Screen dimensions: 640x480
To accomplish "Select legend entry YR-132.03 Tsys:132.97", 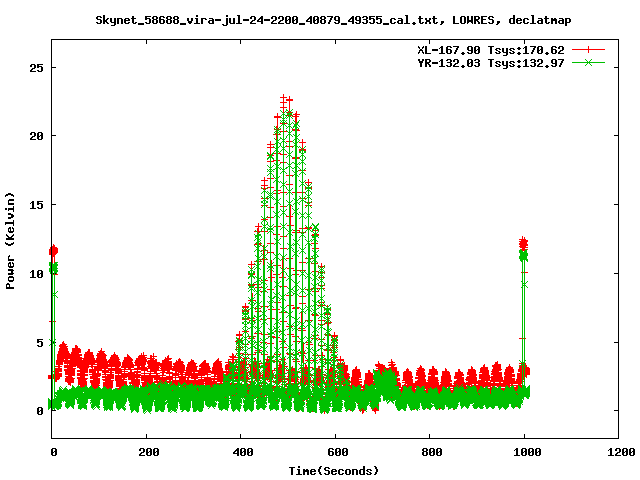I will (491, 63).
